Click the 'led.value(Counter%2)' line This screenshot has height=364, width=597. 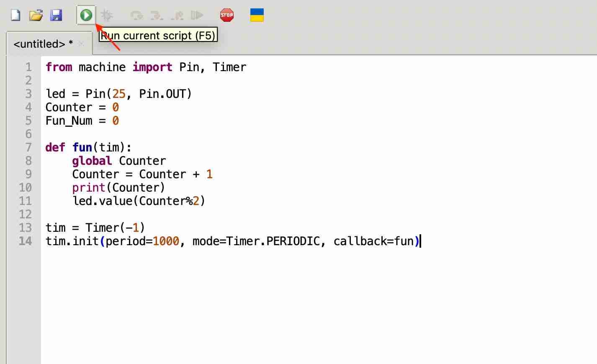tap(139, 201)
